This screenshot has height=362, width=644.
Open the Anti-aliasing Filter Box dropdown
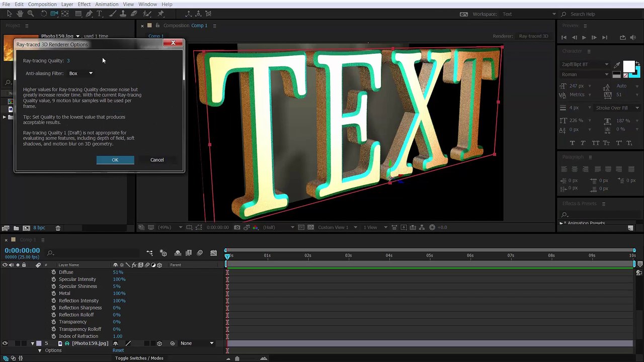pos(81,73)
